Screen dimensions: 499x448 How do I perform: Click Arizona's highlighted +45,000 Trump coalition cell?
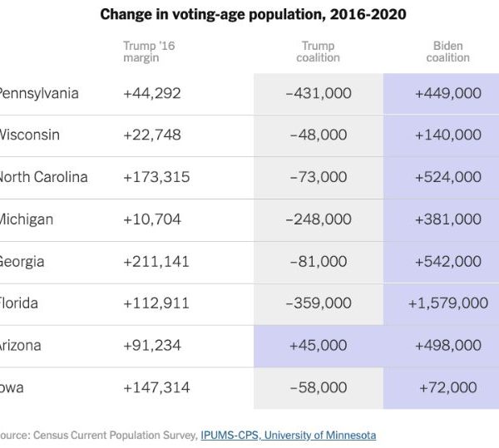[x=318, y=346]
